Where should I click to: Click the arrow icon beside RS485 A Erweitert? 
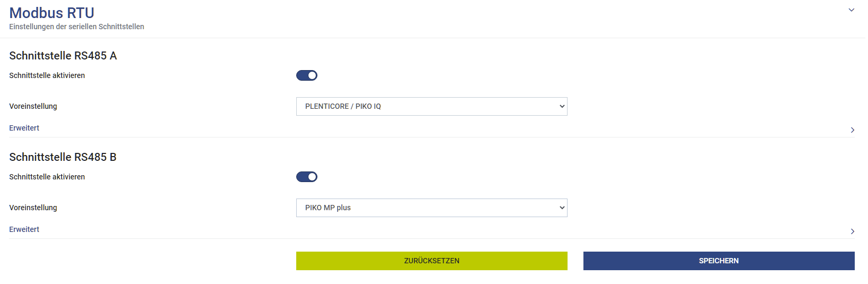(852, 130)
